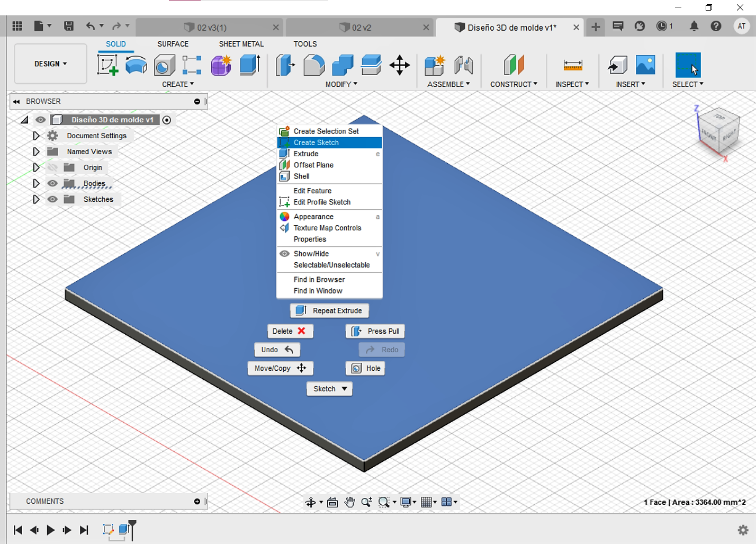The image size is (756, 544).
Task: Click the Create Form purple icon
Action: 221,65
